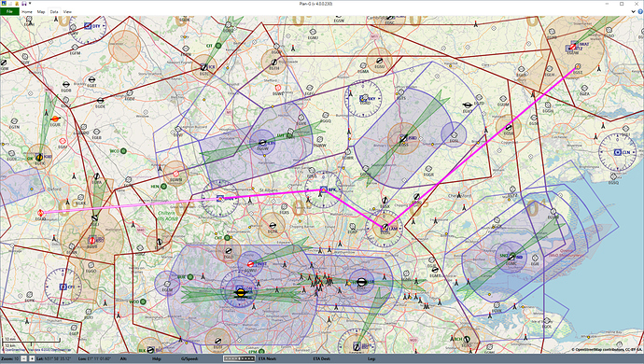This screenshot has height=364, width=644.
Task: Switch to the Map ribbon tab
Action: tap(41, 11)
